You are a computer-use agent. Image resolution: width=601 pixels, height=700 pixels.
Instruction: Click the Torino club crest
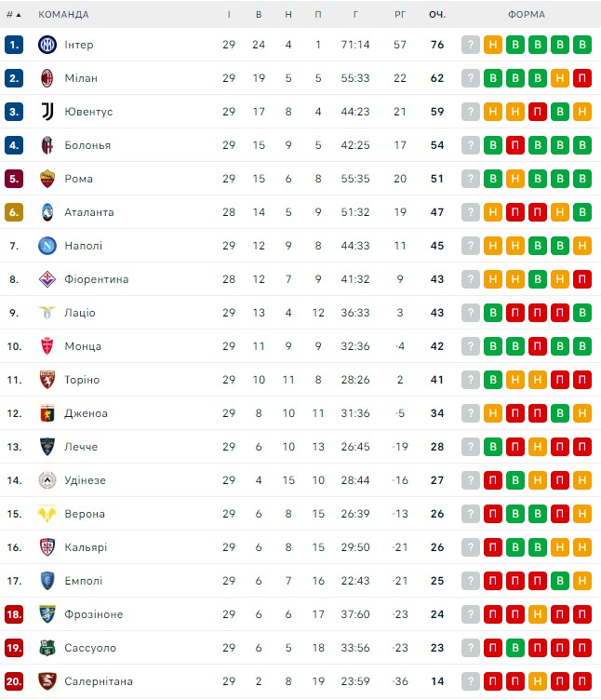pyautogui.click(x=47, y=380)
